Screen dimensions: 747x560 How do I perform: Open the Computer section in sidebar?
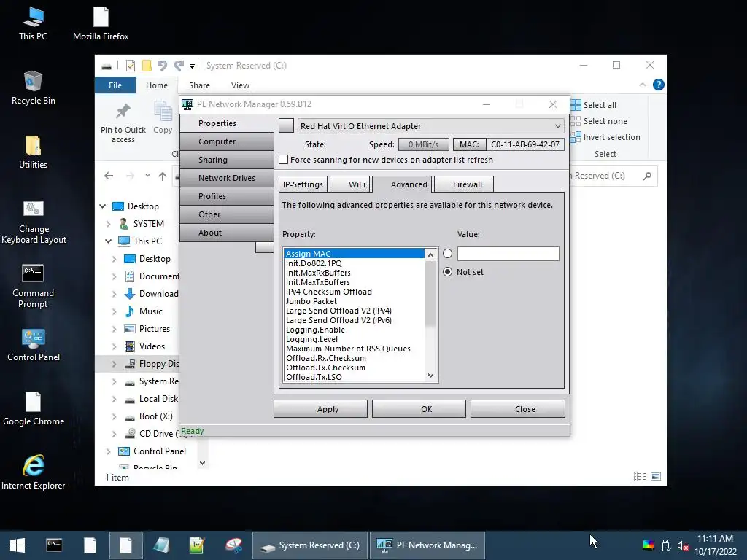tap(227, 141)
